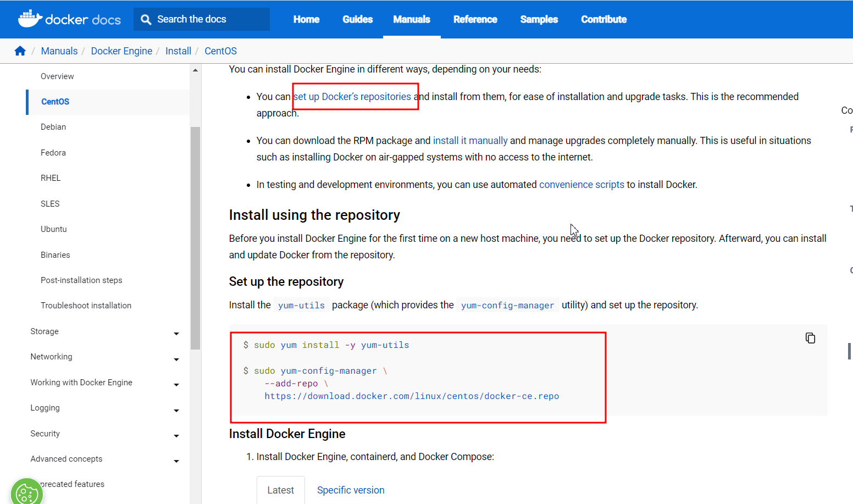The image size is (853, 504).
Task: Copy the yum-utils code block
Action: pos(810,338)
